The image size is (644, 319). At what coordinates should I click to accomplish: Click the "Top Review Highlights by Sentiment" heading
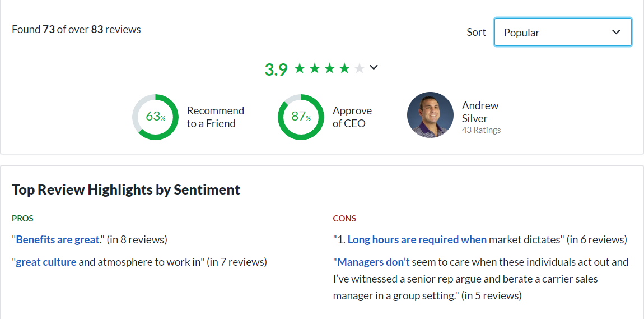point(126,189)
